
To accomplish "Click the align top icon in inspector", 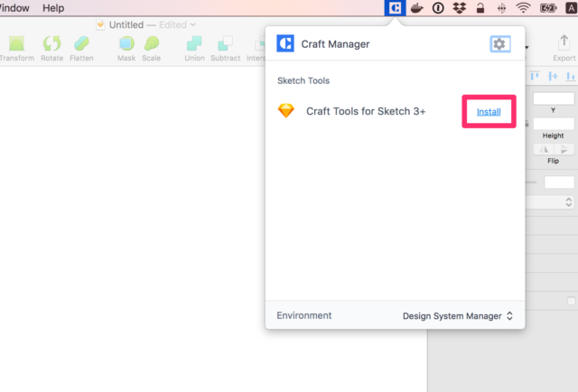I will (535, 76).
